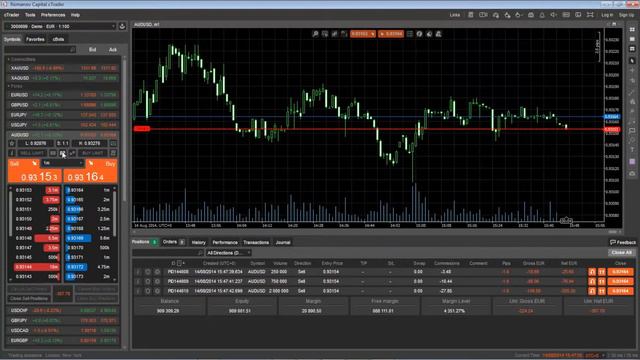Click the chart sell 0.93153 button

point(362,34)
